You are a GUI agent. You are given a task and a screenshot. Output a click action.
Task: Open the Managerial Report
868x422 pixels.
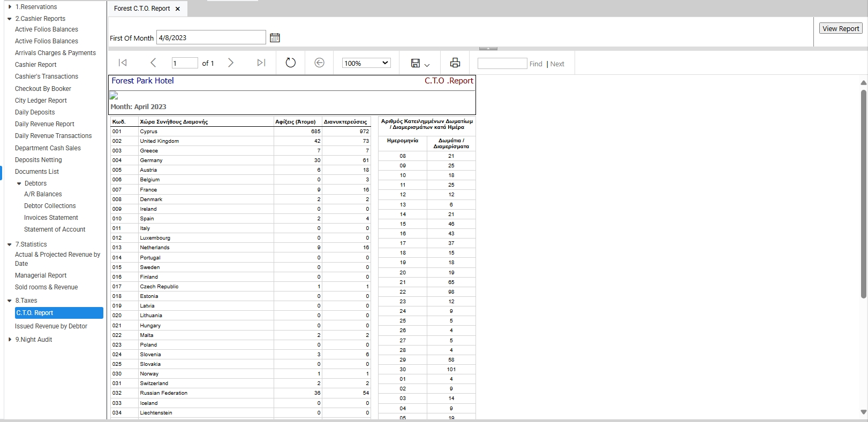41,275
